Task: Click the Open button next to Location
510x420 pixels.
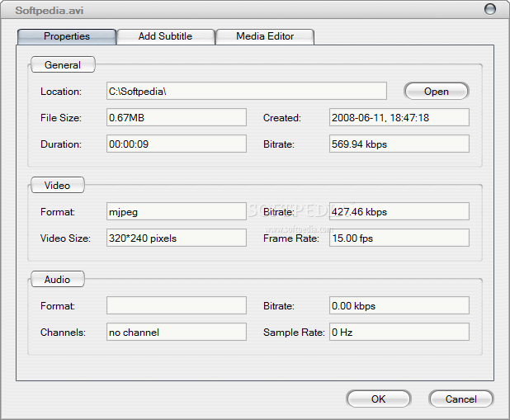Action: (x=437, y=91)
